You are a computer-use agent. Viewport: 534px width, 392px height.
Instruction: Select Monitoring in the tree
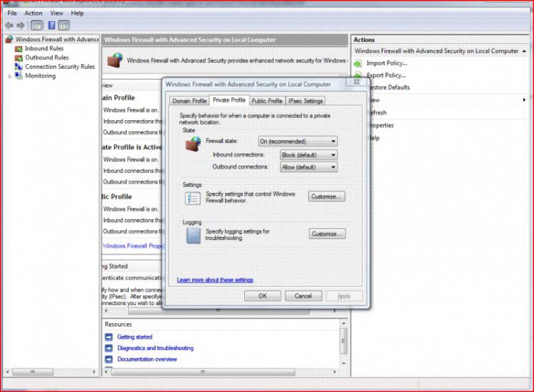pos(40,76)
